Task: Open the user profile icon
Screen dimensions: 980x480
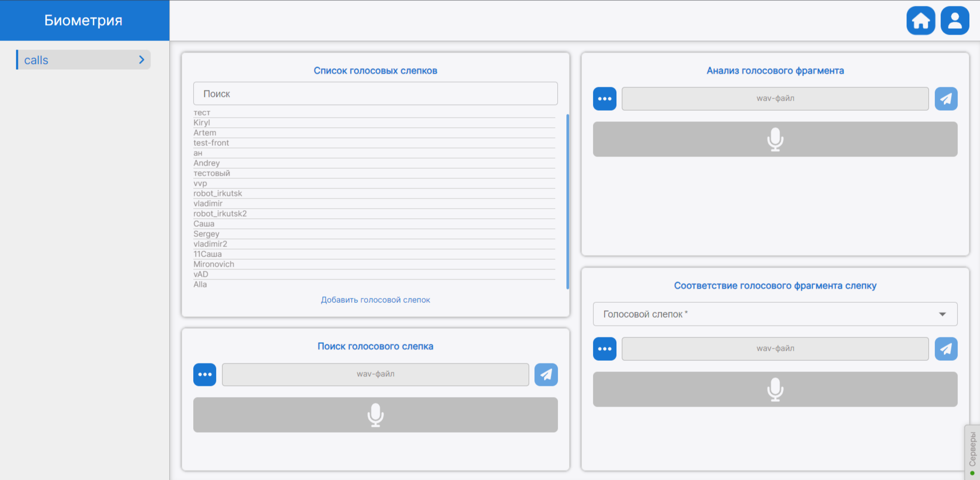Action: point(954,21)
